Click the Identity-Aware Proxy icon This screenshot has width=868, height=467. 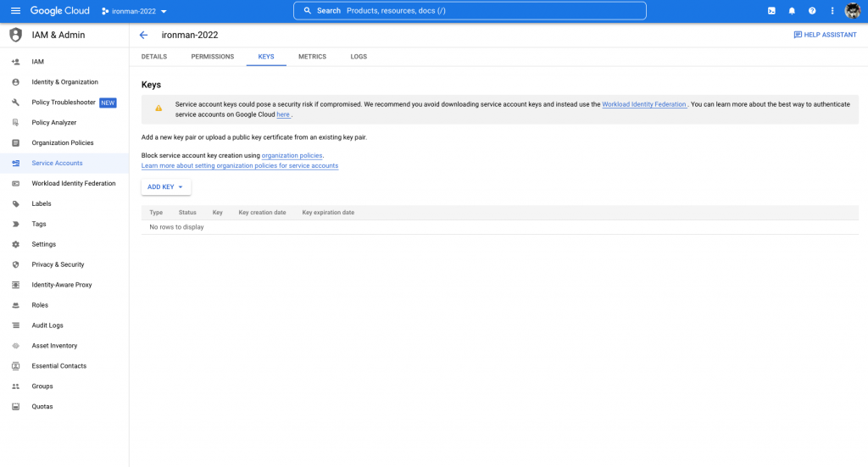pos(15,285)
